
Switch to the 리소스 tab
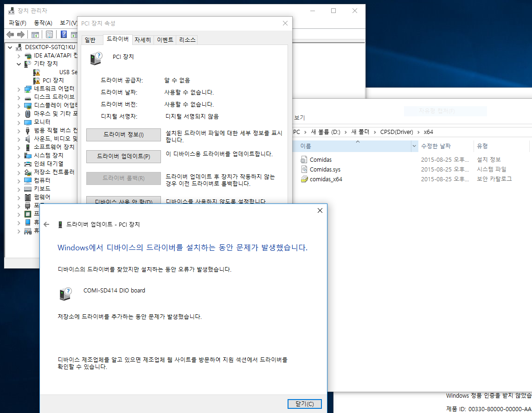[x=187, y=40]
